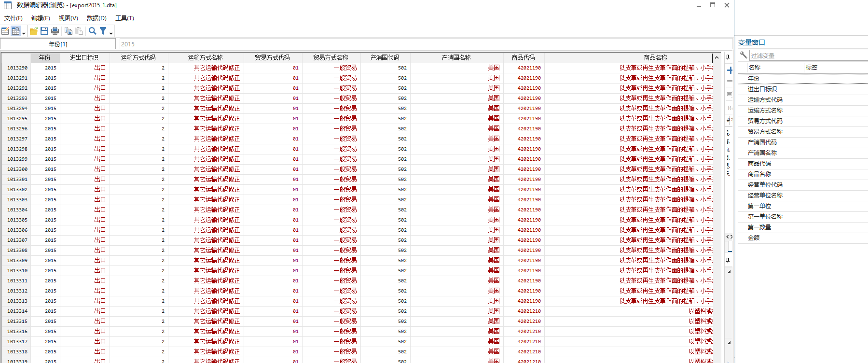The width and height of the screenshot is (868, 363).
Task: Click the wrench icon beside variable filter
Action: pos(744,55)
